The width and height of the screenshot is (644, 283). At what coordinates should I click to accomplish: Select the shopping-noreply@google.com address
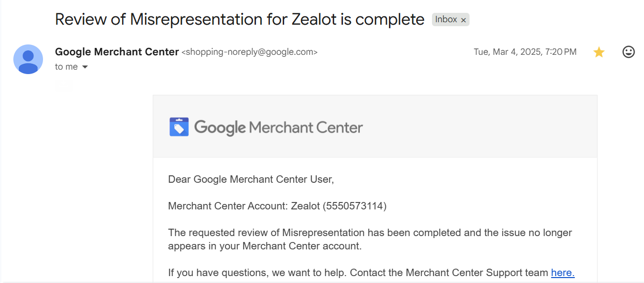(250, 52)
